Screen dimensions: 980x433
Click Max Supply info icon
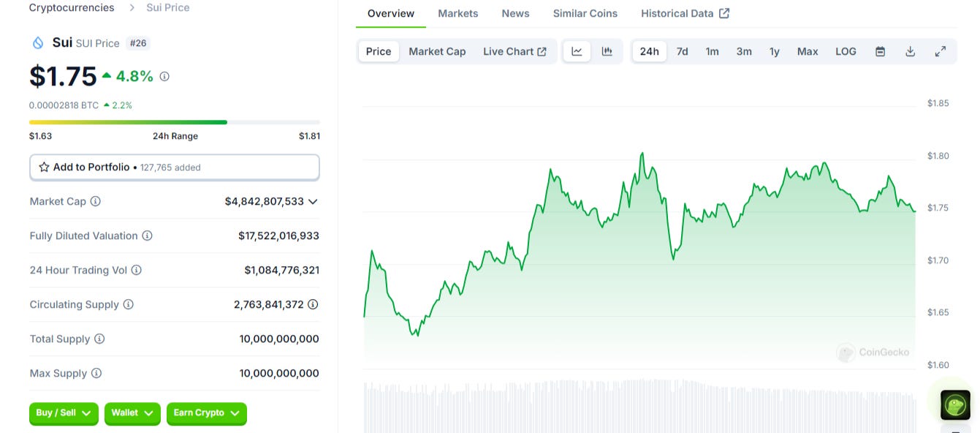pos(96,373)
